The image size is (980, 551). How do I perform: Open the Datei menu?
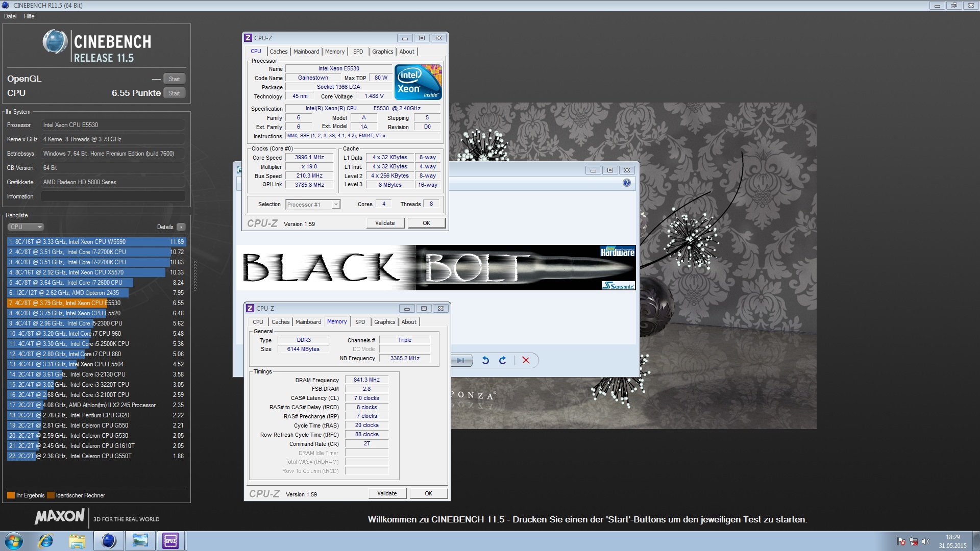click(x=10, y=16)
